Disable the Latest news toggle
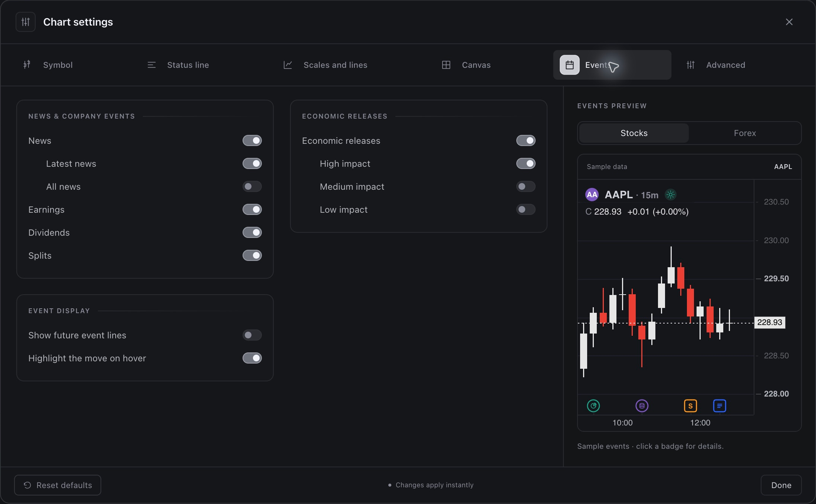The width and height of the screenshot is (816, 504). click(252, 163)
